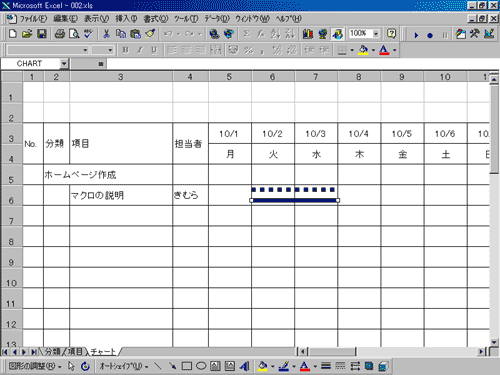Image resolution: width=500 pixels, height=375 pixels.
Task: Select the Arrow drawing tool
Action: click(x=172, y=366)
